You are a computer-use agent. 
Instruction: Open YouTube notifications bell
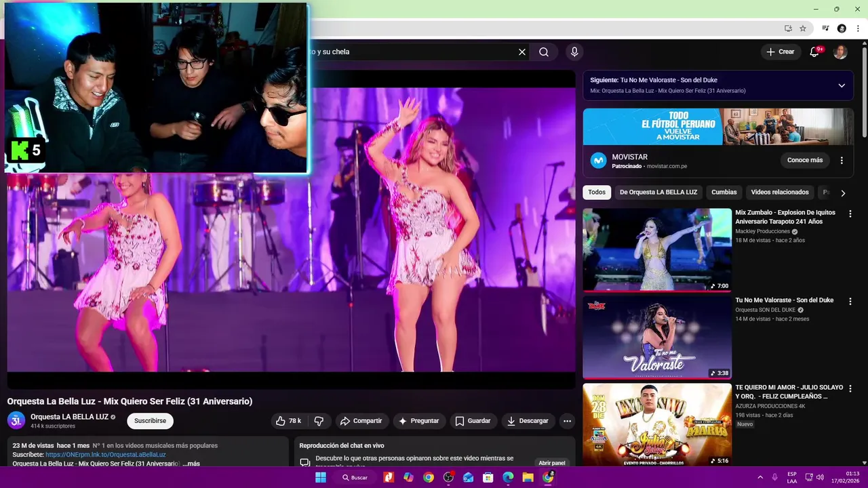pyautogui.click(x=815, y=52)
